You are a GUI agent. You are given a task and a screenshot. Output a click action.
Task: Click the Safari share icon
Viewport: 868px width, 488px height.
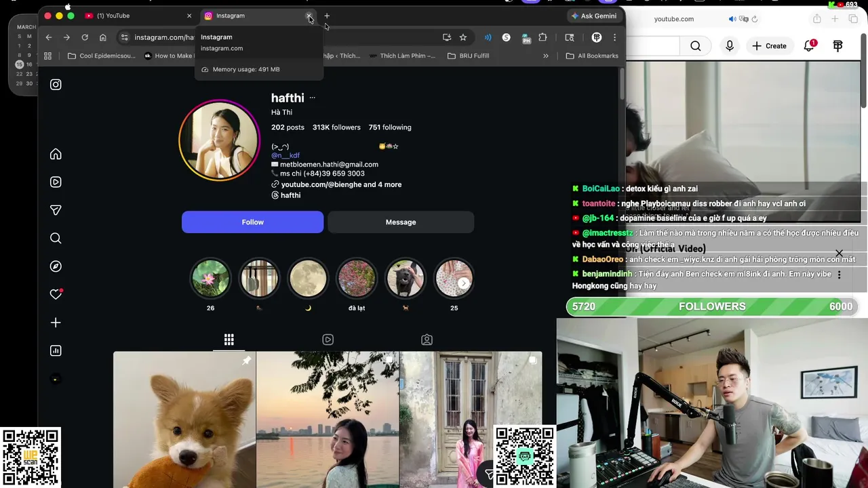(817, 19)
